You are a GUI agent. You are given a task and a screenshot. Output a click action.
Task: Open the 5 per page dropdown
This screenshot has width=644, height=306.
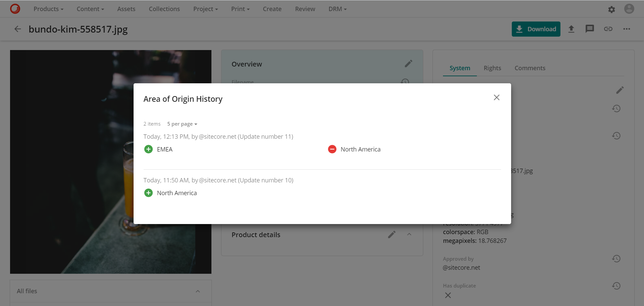click(182, 124)
